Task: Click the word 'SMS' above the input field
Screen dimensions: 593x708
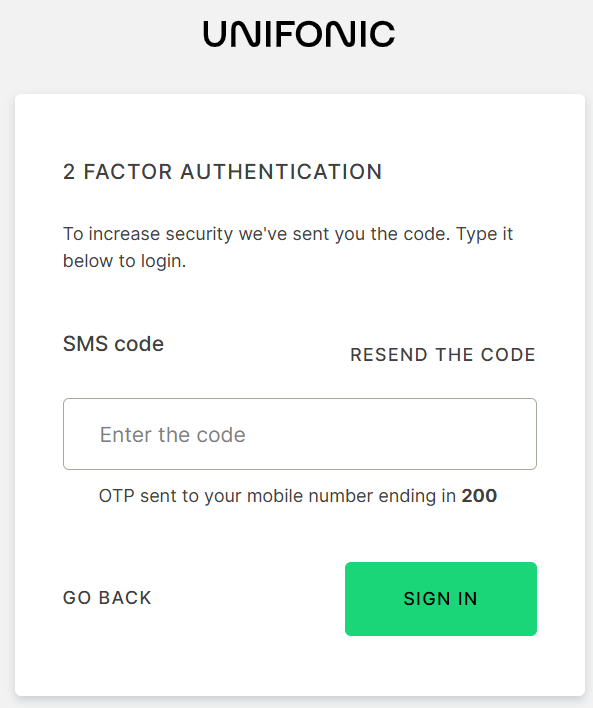Action: pyautogui.click(x=85, y=344)
